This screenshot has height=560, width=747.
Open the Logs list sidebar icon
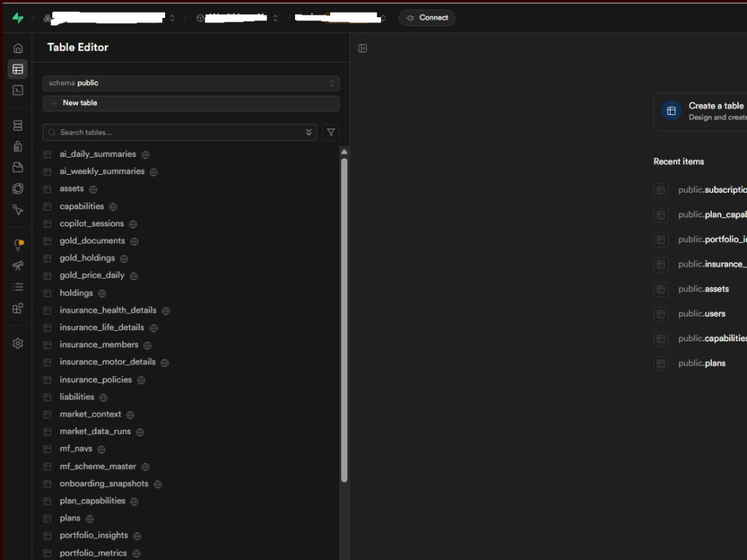pos(18,287)
